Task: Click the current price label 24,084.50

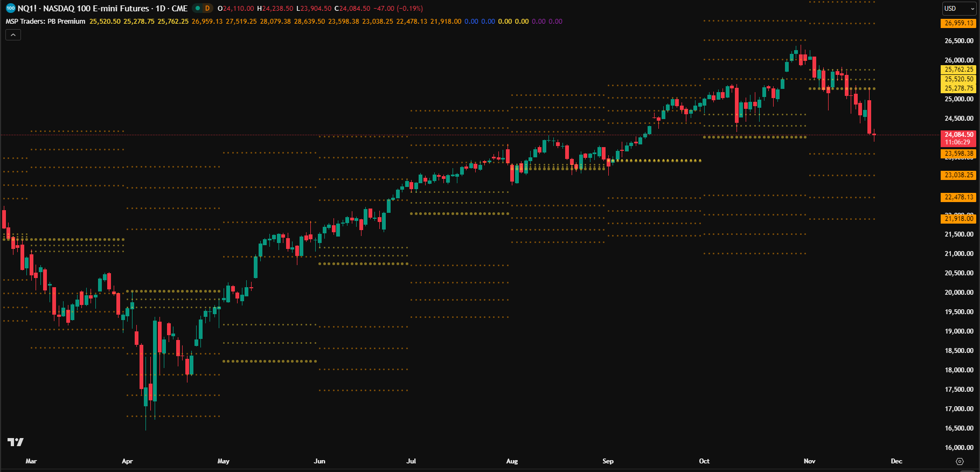Action: [x=959, y=135]
